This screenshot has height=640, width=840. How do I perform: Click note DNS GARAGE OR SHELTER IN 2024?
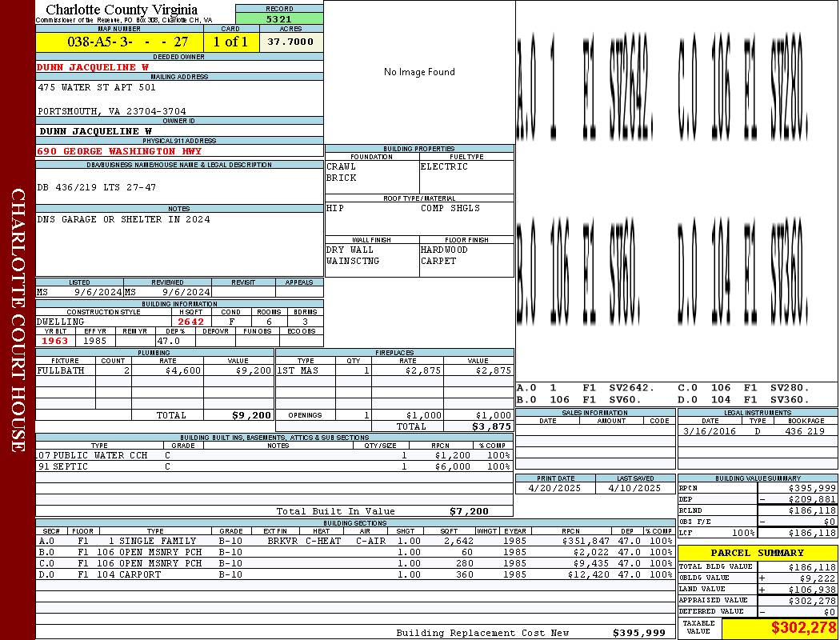click(123, 219)
